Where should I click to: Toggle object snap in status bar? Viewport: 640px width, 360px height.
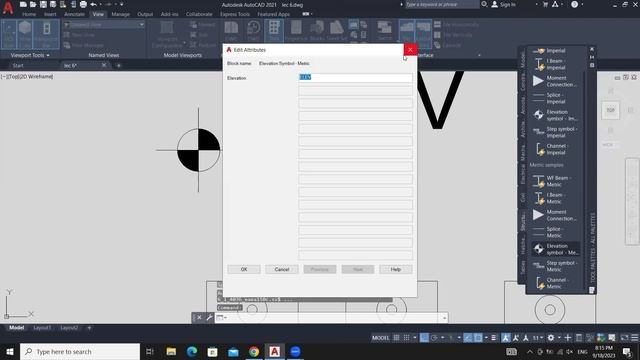(478, 338)
